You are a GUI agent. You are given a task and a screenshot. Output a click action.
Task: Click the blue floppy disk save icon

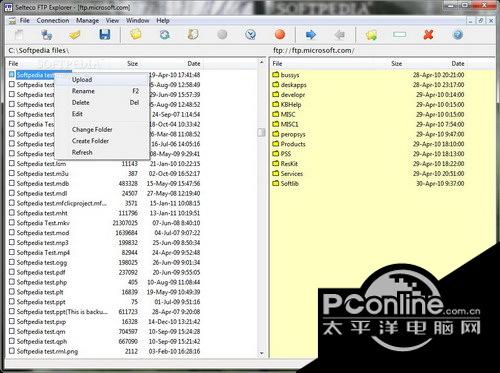105,35
